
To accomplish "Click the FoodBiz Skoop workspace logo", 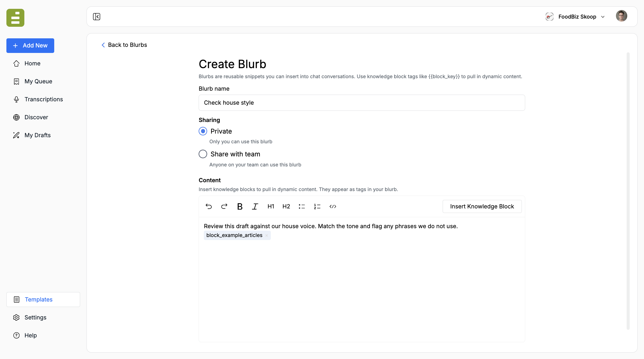I will tap(550, 17).
